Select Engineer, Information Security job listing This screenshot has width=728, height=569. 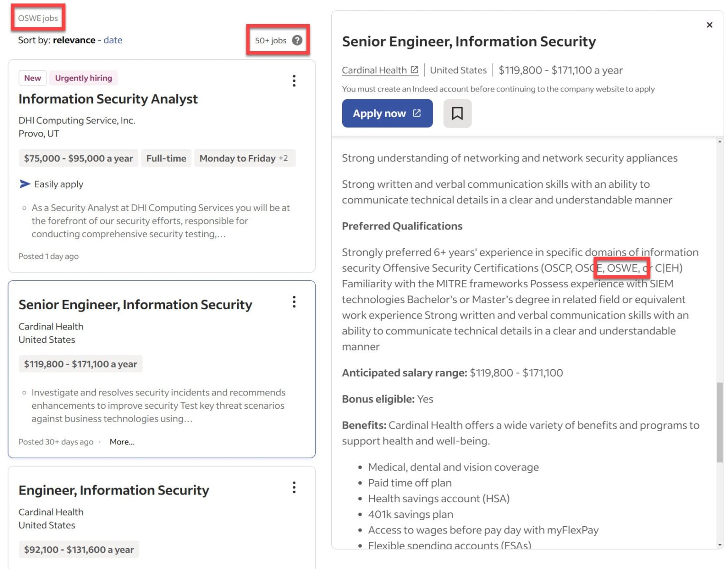114,490
